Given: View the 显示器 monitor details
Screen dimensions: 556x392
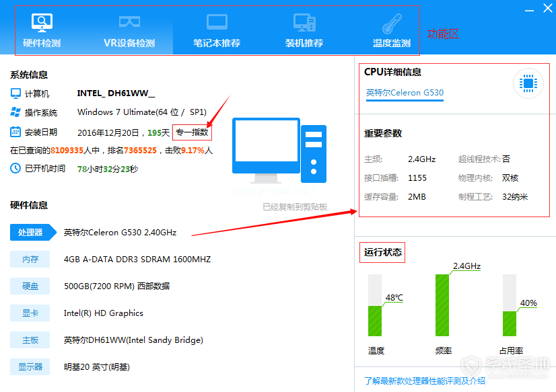Looking at the screenshot, I should [30, 366].
